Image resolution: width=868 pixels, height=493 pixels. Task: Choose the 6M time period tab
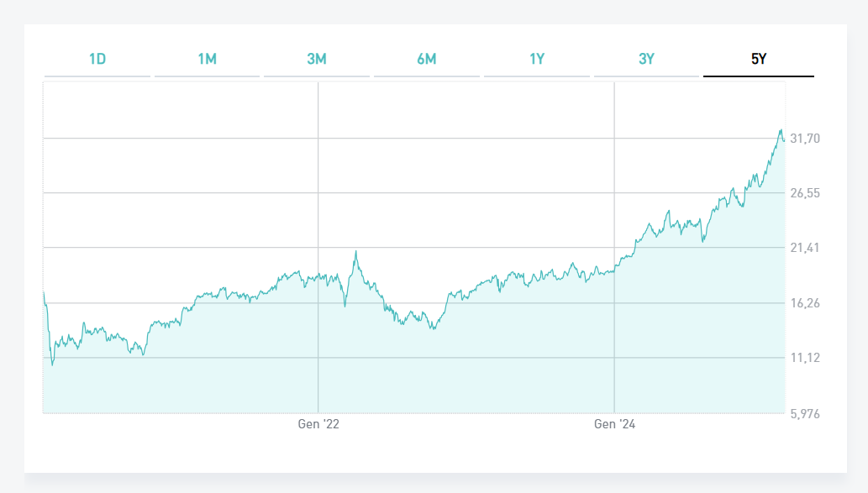pos(427,59)
